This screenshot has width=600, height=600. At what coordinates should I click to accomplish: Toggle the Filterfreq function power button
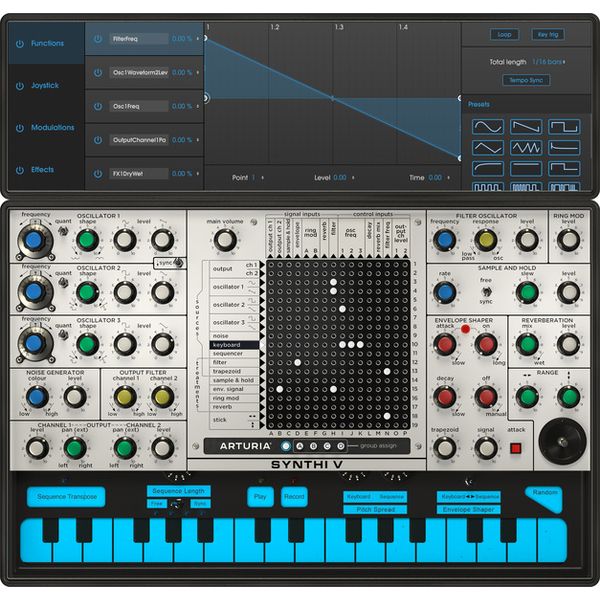point(98,39)
